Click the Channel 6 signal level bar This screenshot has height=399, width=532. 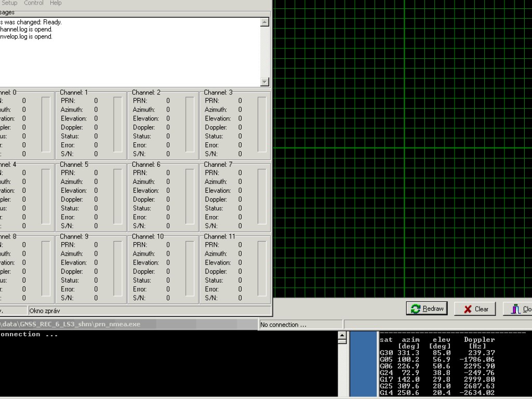point(190,196)
